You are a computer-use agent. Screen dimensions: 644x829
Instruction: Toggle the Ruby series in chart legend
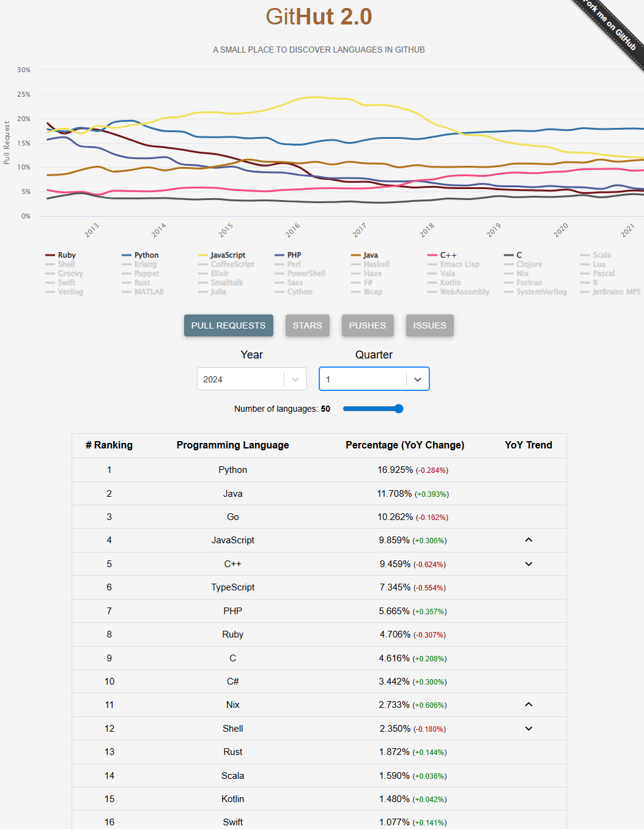tap(61, 255)
